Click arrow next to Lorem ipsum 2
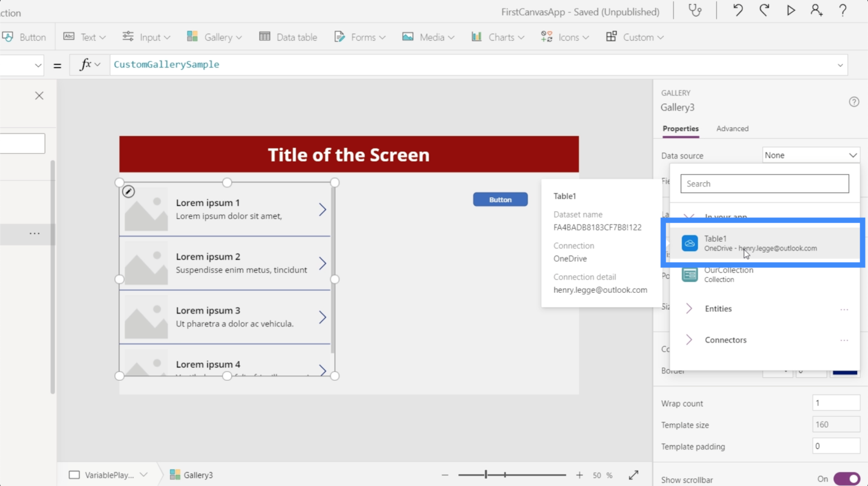Screen dimensions: 868x486 tap(322, 263)
